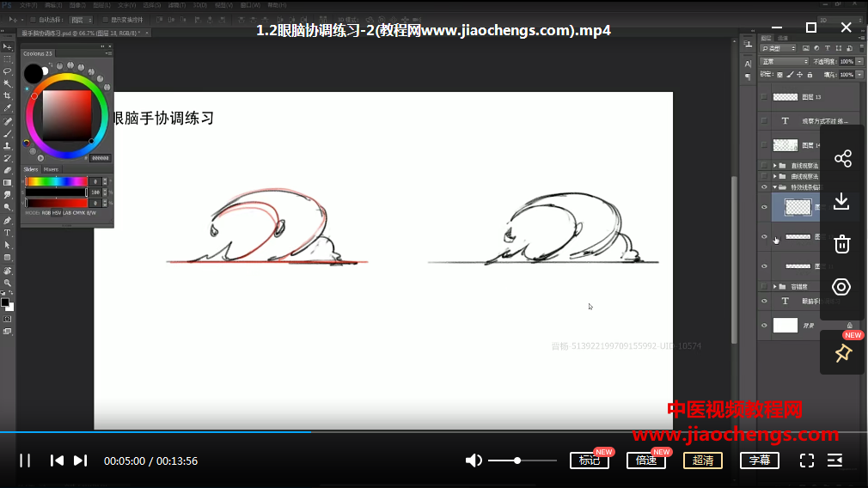Screen dimensions: 868x488
Task: Show the hidden 观察方式不对 text layer
Action: [765, 120]
